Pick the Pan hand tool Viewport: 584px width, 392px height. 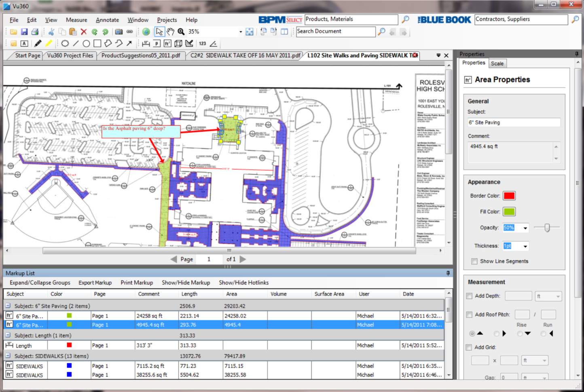click(170, 32)
